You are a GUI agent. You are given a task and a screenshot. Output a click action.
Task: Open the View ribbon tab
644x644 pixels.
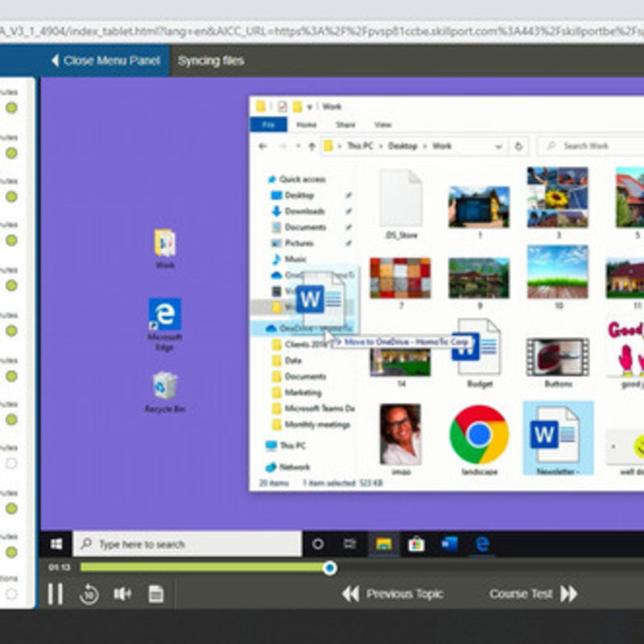pyautogui.click(x=382, y=125)
